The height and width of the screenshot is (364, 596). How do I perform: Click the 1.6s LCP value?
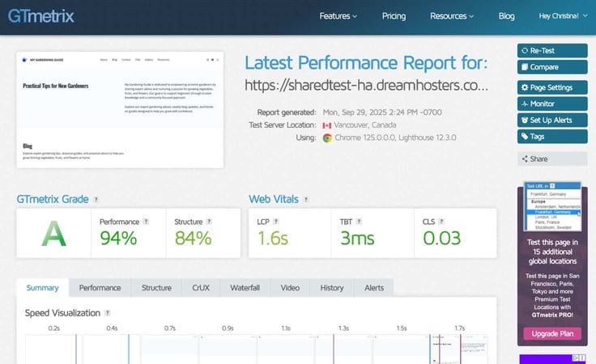coord(273,239)
